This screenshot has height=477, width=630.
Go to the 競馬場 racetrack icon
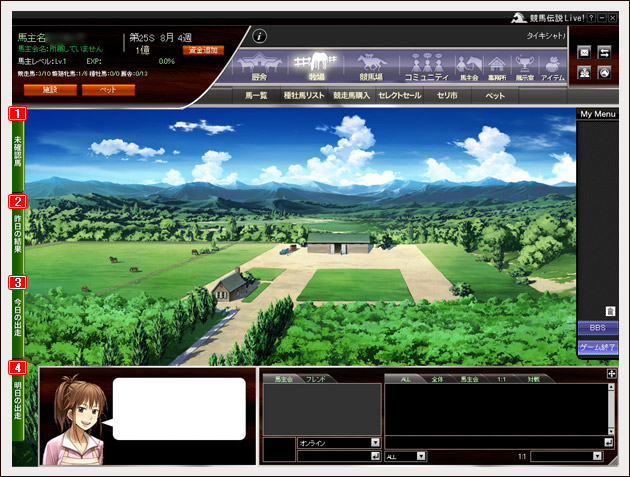371,66
